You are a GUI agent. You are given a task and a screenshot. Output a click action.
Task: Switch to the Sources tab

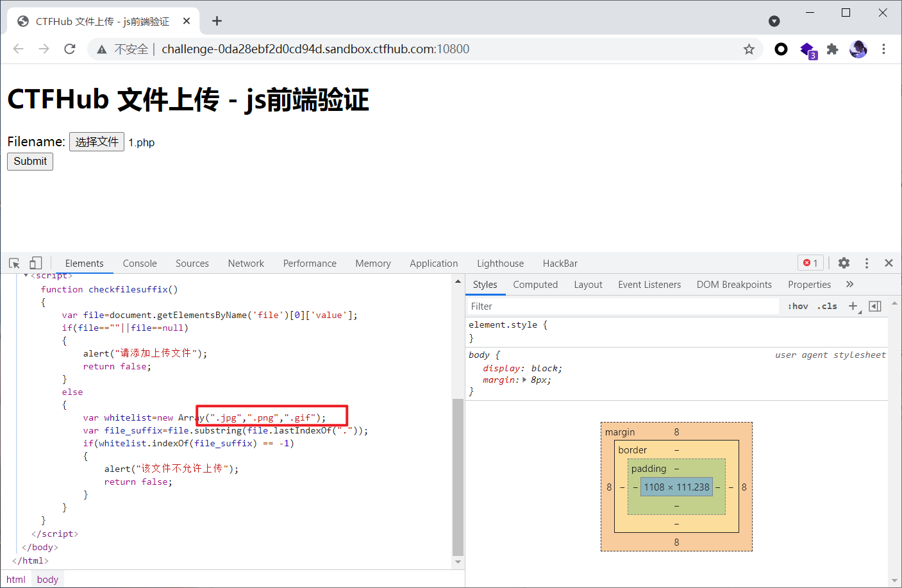pos(192,264)
